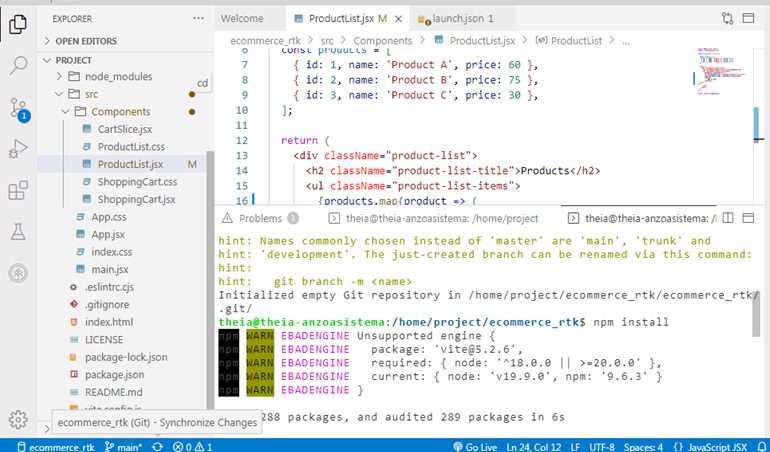Open README.md file
The width and height of the screenshot is (770, 452).
(x=113, y=392)
